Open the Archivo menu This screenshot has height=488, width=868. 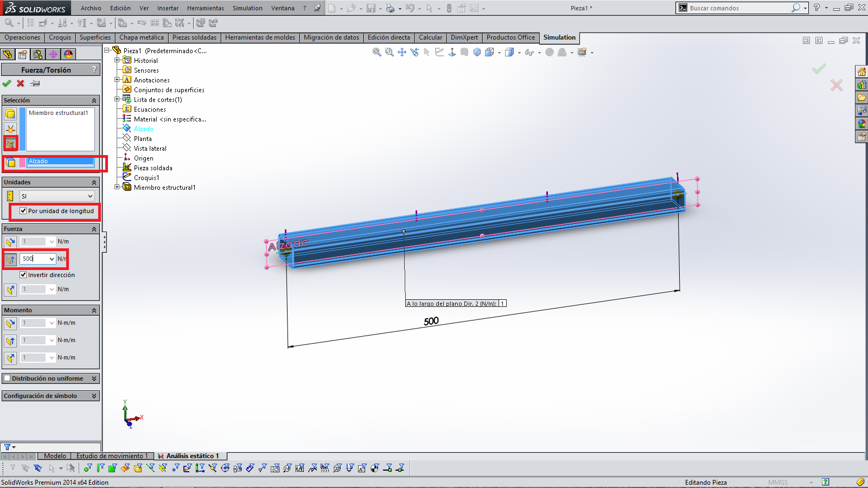point(91,8)
